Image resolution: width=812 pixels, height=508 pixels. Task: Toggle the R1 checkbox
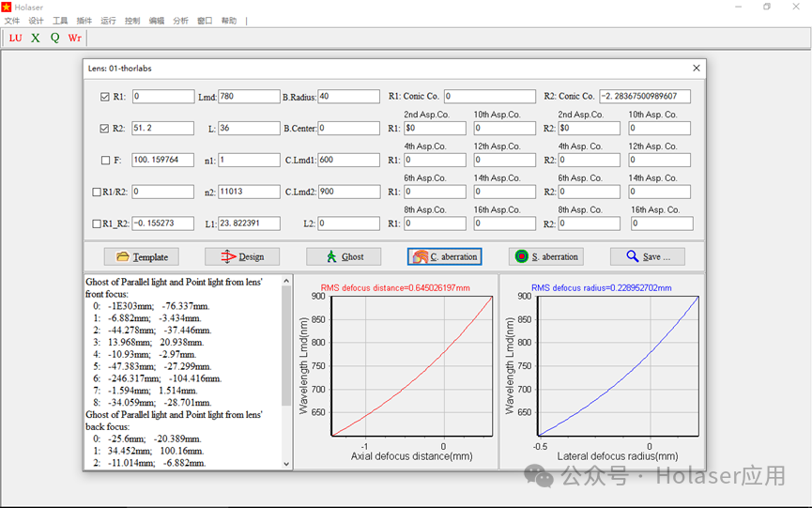click(104, 97)
